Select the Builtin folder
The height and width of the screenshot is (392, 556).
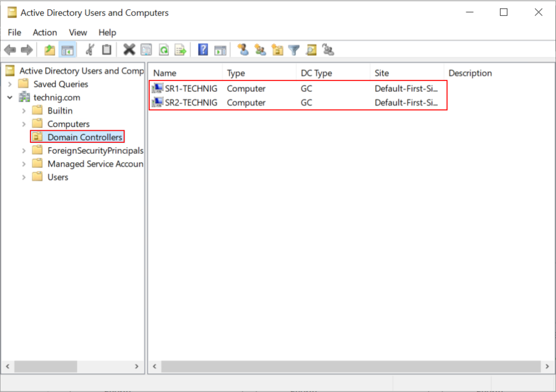pos(60,111)
